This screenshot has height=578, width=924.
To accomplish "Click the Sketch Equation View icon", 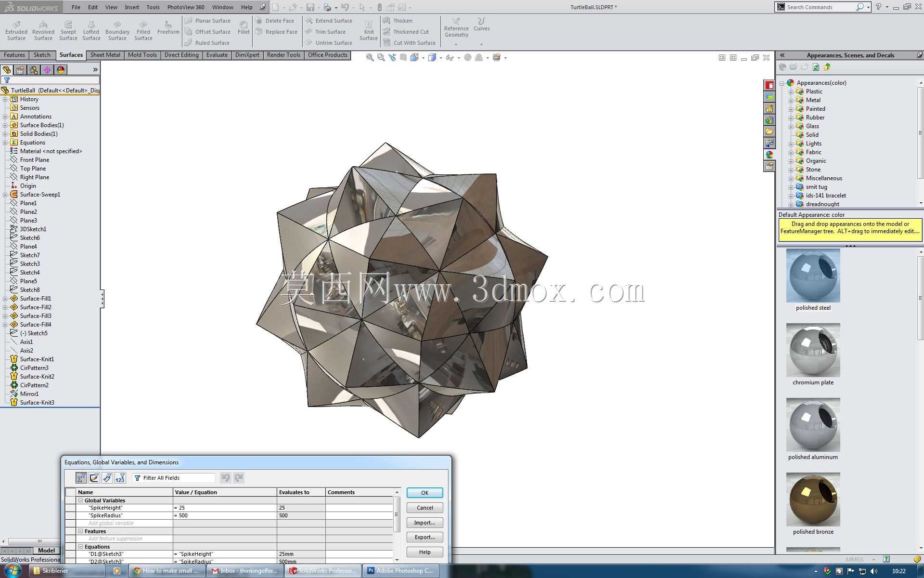I will tap(94, 478).
